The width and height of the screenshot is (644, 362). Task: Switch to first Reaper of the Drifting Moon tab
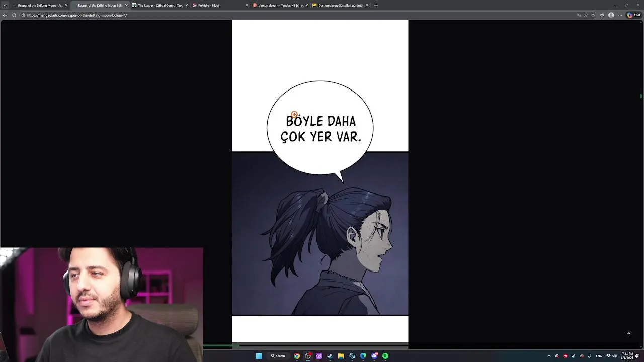[39, 5]
